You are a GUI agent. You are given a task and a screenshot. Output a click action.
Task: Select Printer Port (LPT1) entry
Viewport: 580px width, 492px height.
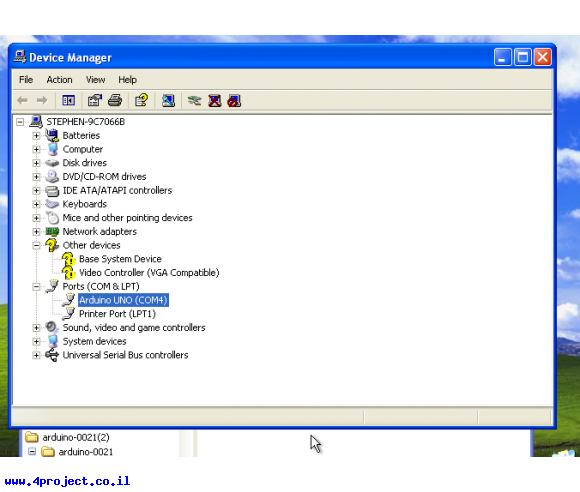pyautogui.click(x=117, y=314)
